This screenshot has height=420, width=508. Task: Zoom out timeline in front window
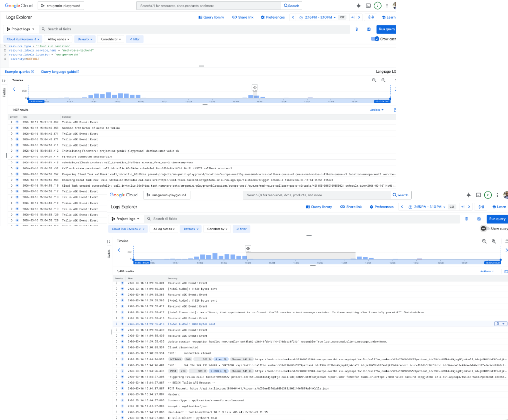tap(484, 241)
